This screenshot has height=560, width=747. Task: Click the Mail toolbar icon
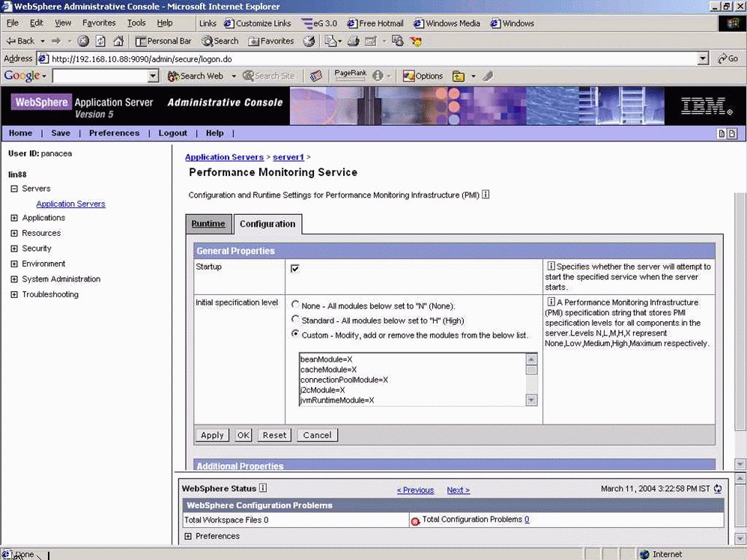tap(333, 41)
